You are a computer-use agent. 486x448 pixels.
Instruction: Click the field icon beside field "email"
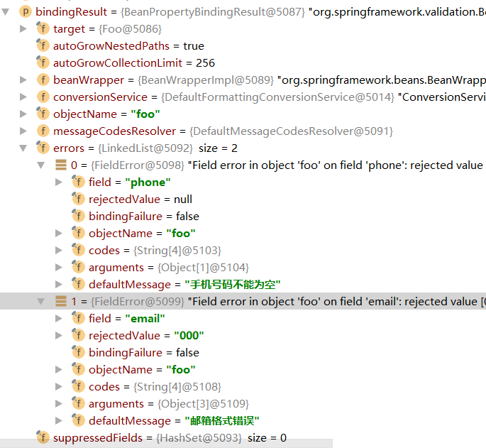pyautogui.click(x=79, y=318)
